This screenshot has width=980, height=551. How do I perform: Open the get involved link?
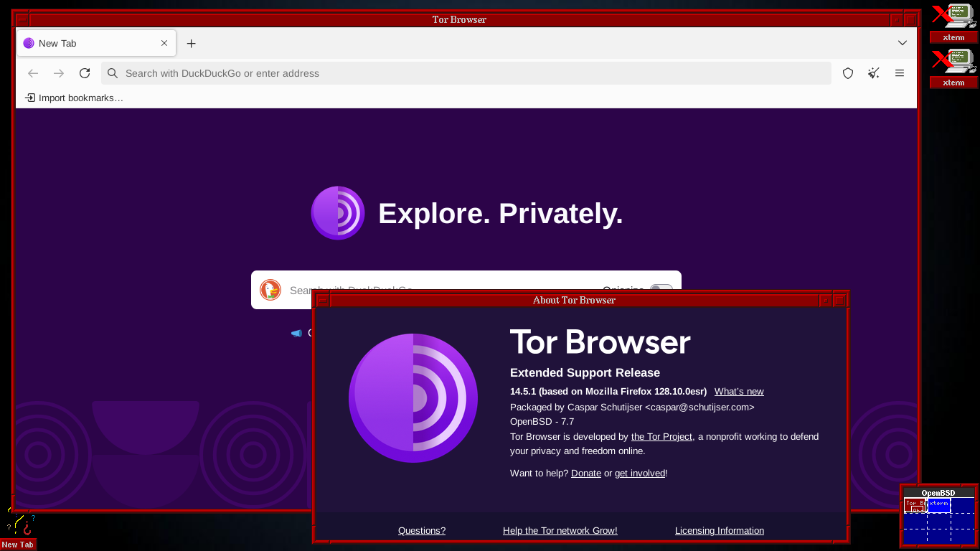[x=640, y=473]
